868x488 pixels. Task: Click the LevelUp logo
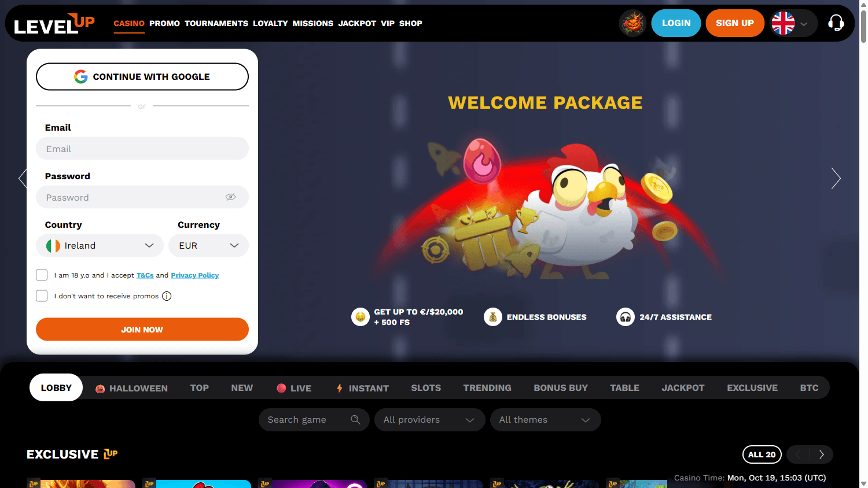(54, 24)
